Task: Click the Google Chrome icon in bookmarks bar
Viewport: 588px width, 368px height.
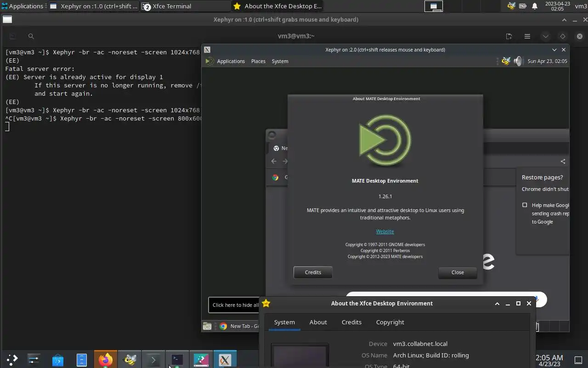Action: click(x=275, y=177)
